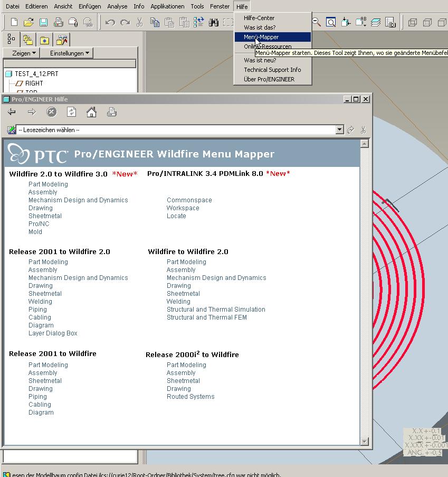Open the Analyse menu

coord(117,6)
